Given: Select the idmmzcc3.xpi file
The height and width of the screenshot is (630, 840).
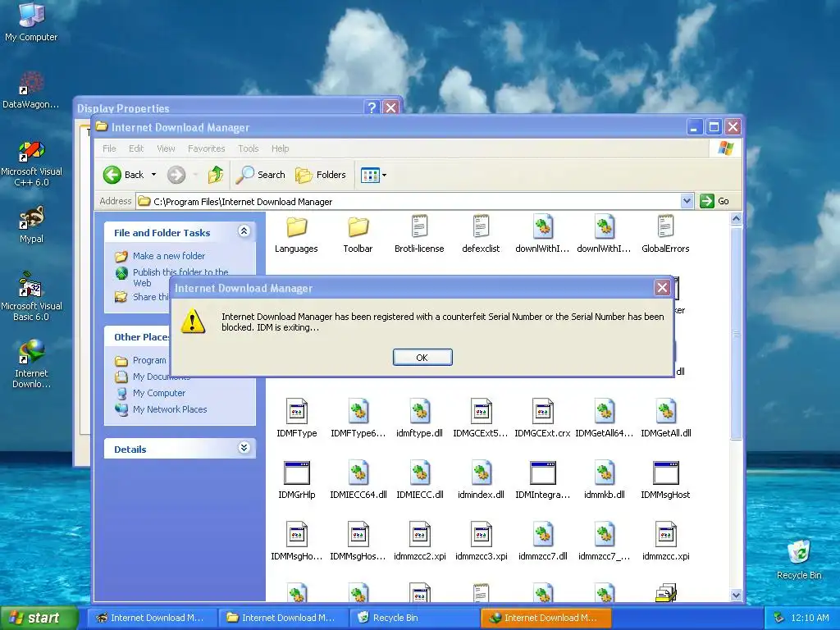Looking at the screenshot, I should (481, 541).
